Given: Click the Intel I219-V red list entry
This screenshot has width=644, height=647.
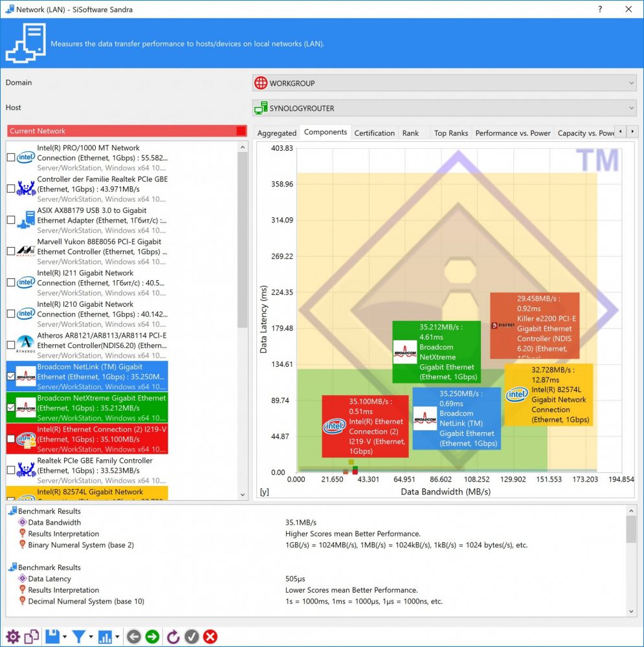Looking at the screenshot, I should 87,439.
